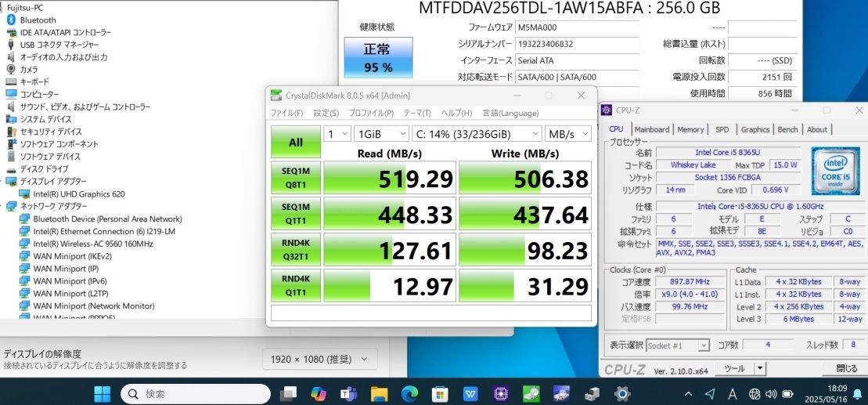This screenshot has width=868, height=405.
Task: Switch to CrystalDiskInfo taskbar icon
Action: point(561,394)
